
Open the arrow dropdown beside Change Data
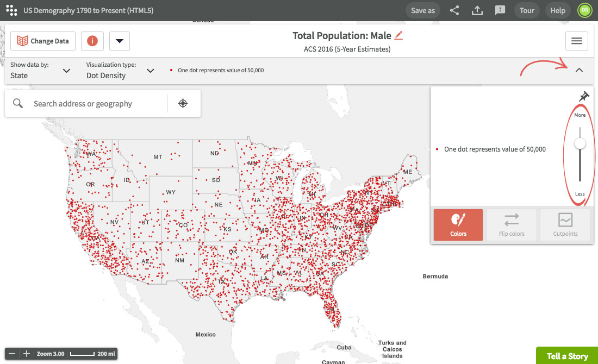point(119,40)
